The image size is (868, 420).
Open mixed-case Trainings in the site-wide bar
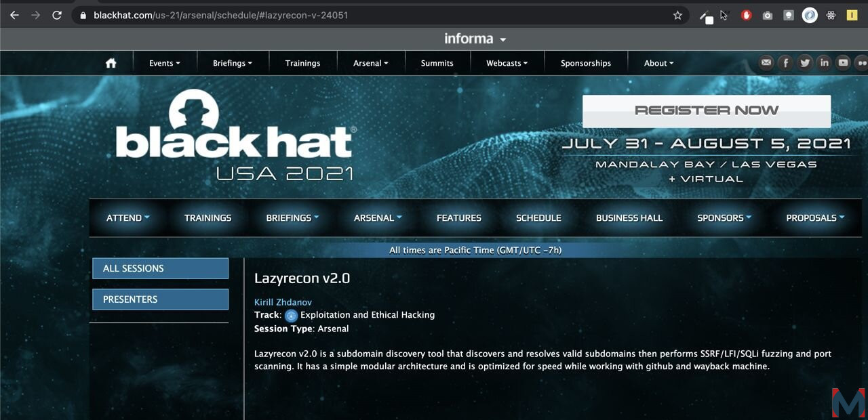tap(302, 63)
